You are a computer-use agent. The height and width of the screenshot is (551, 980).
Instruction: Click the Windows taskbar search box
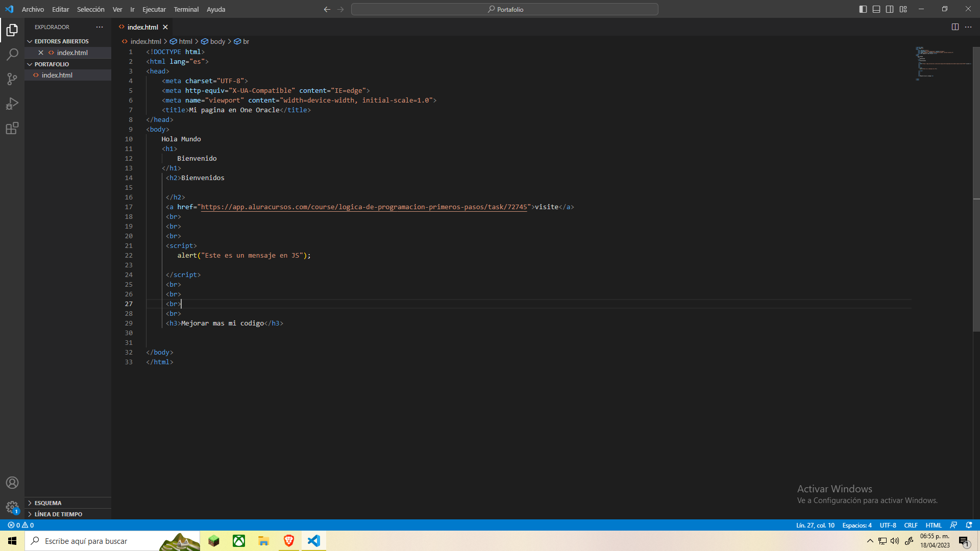tap(113, 541)
